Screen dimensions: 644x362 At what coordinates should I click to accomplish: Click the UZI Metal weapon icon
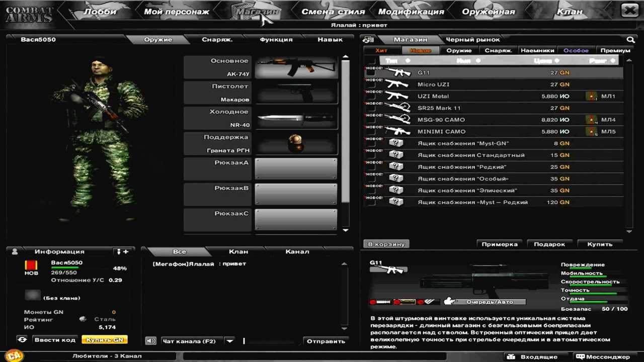397,96
